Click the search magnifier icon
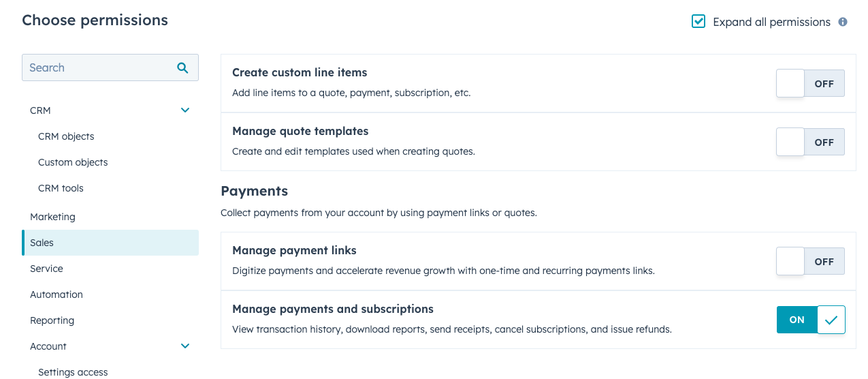This screenshot has height=379, width=868. (182, 67)
